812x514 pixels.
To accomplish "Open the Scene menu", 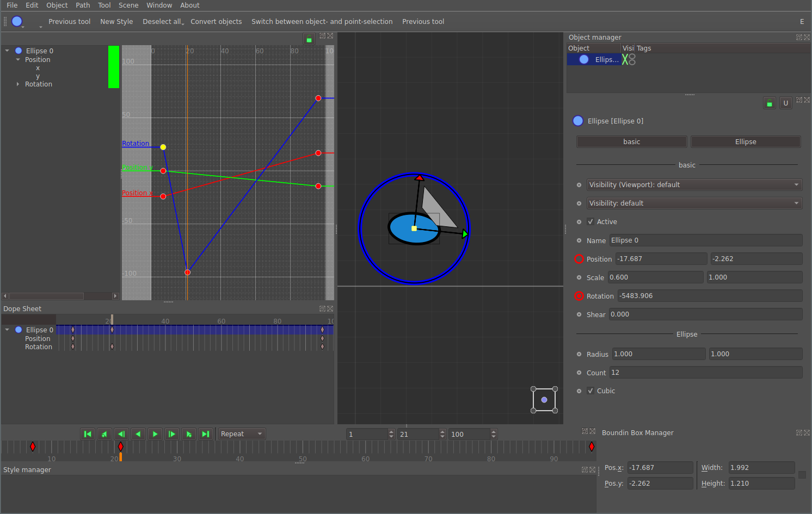I will [x=128, y=5].
